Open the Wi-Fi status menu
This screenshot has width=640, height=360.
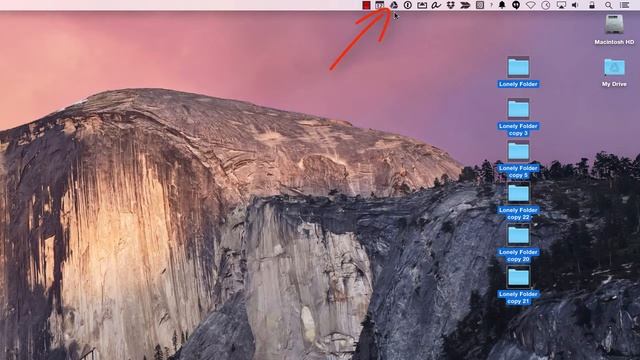531,5
